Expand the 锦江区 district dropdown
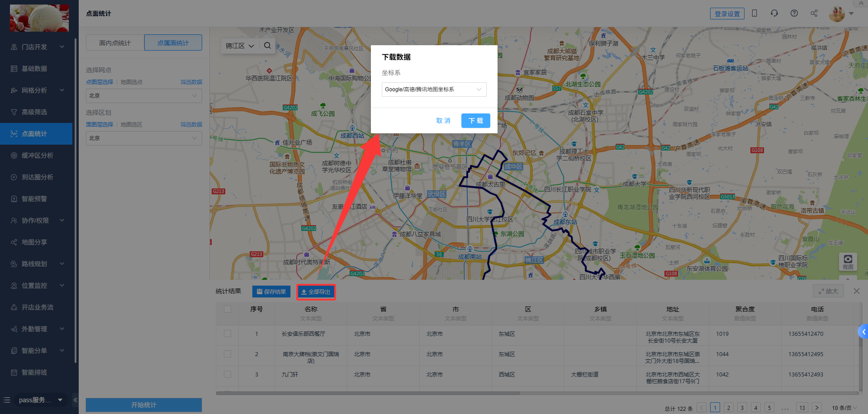868x414 pixels. 240,46
